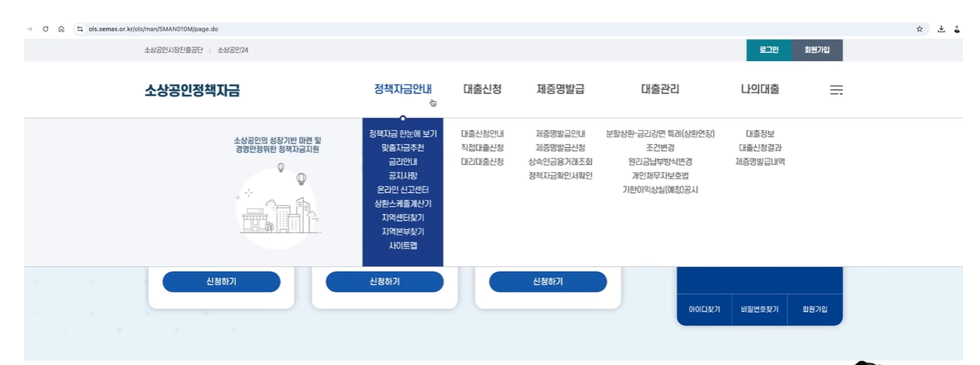Select 지역본부찾기 submenu item
This screenshot has height=365, width=980.
point(403,232)
